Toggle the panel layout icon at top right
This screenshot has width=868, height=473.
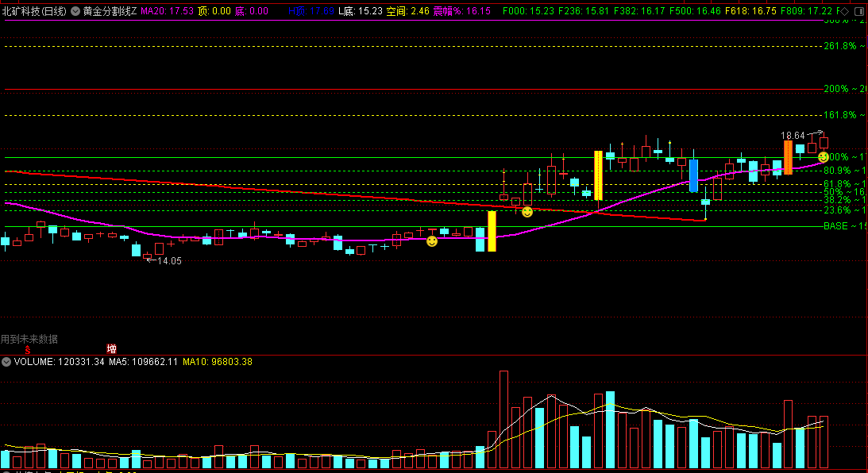point(860,11)
